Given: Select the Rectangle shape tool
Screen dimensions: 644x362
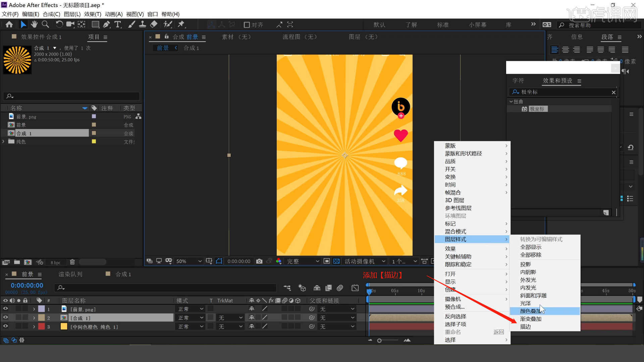Looking at the screenshot, I should pos(95,24).
